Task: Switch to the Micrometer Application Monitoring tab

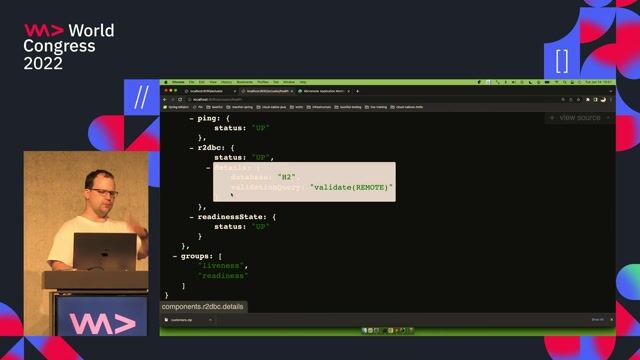Action: [x=324, y=91]
